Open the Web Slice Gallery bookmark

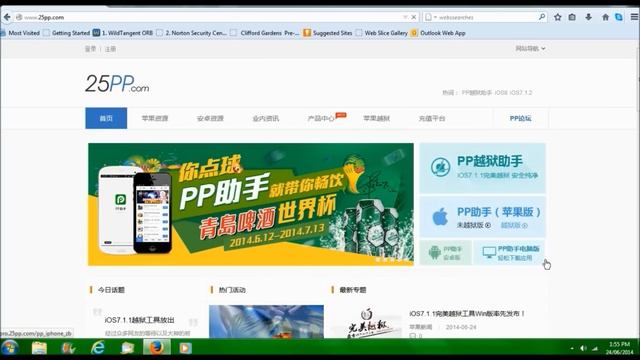(x=382, y=33)
